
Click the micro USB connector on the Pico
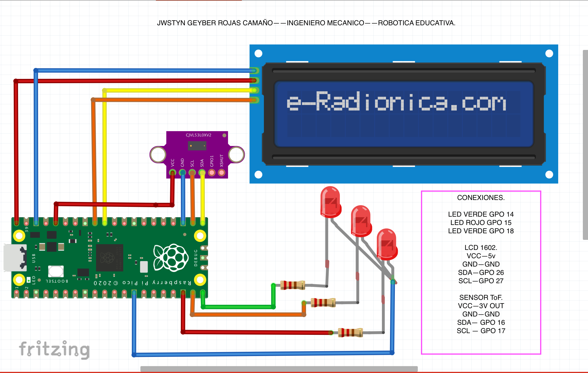(15, 257)
